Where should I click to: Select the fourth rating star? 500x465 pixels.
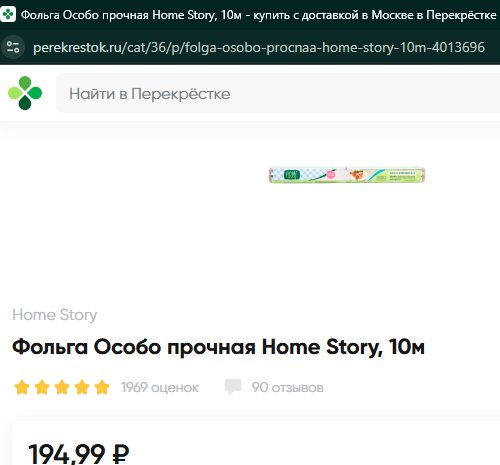tap(82, 387)
